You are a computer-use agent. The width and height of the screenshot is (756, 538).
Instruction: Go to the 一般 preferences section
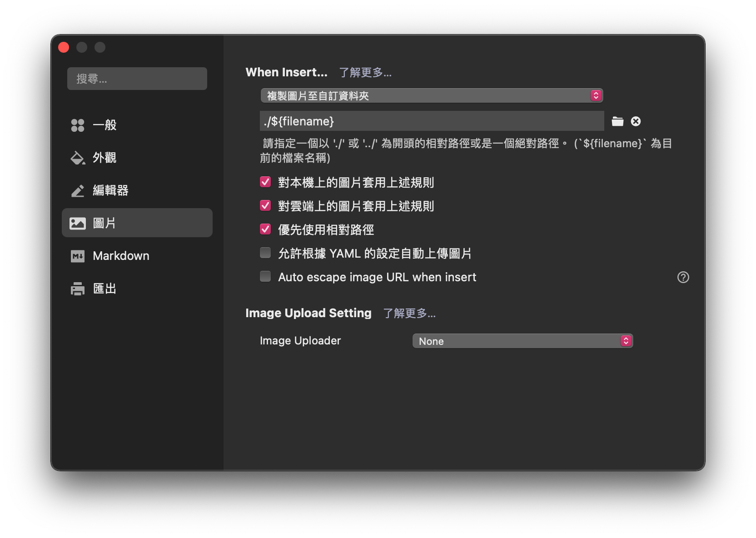[137, 125]
